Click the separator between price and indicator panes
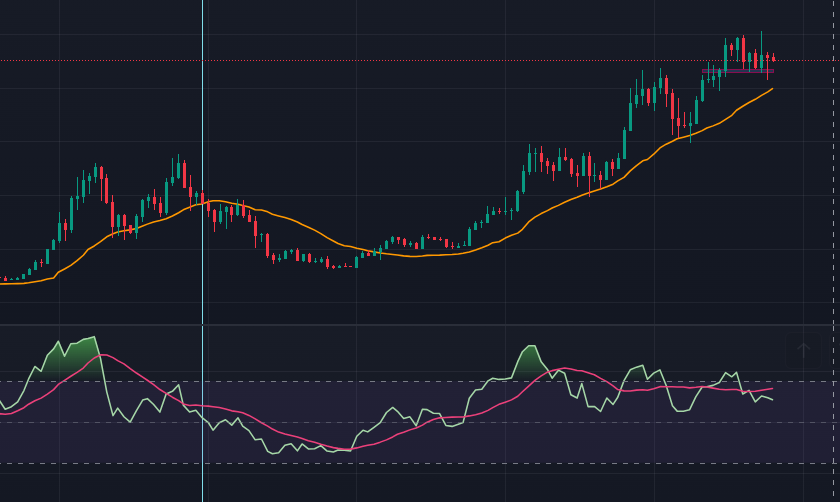 coord(420,325)
